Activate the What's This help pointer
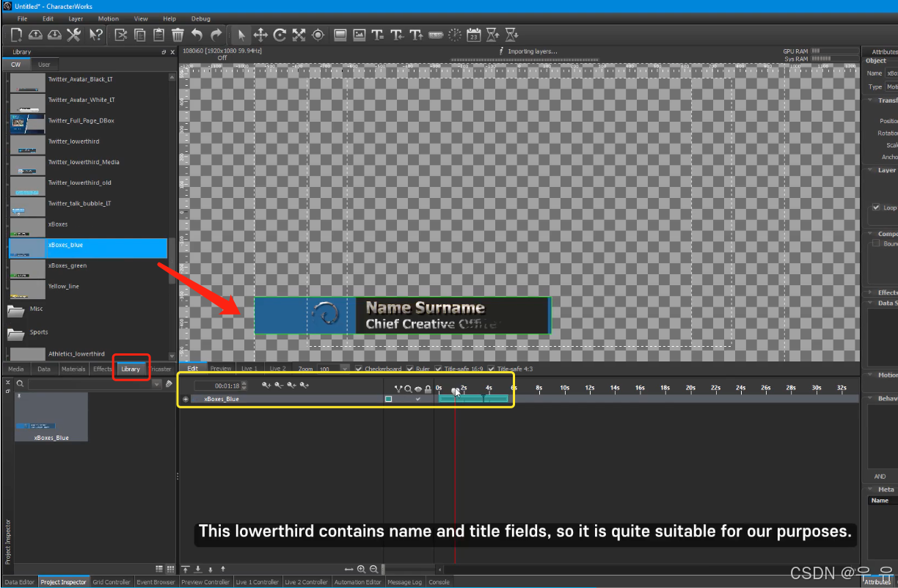 (95, 34)
